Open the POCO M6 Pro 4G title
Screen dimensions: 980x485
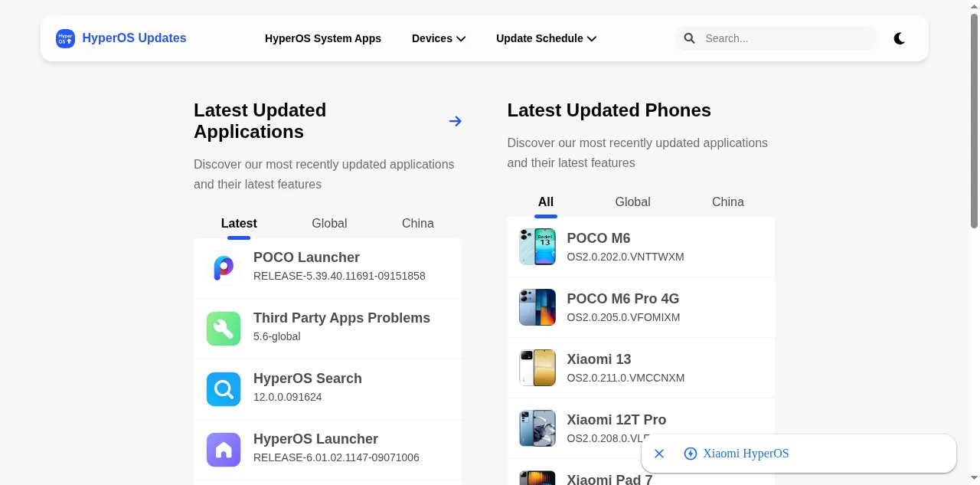pos(623,299)
